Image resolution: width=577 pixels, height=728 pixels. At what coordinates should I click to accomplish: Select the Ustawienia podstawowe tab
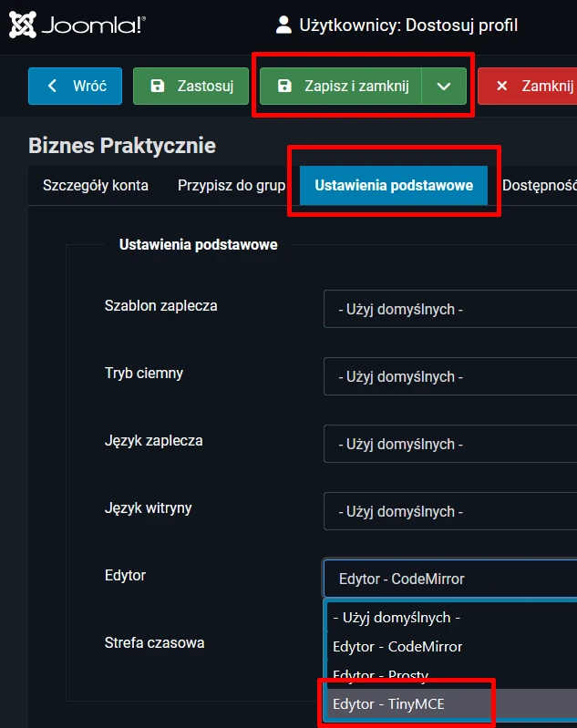[394, 186]
